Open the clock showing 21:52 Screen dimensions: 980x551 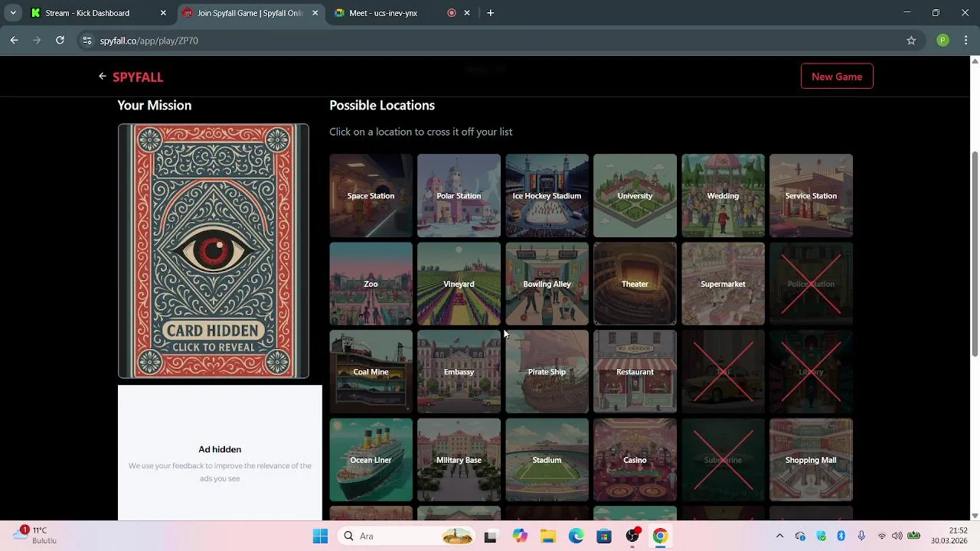pyautogui.click(x=949, y=536)
